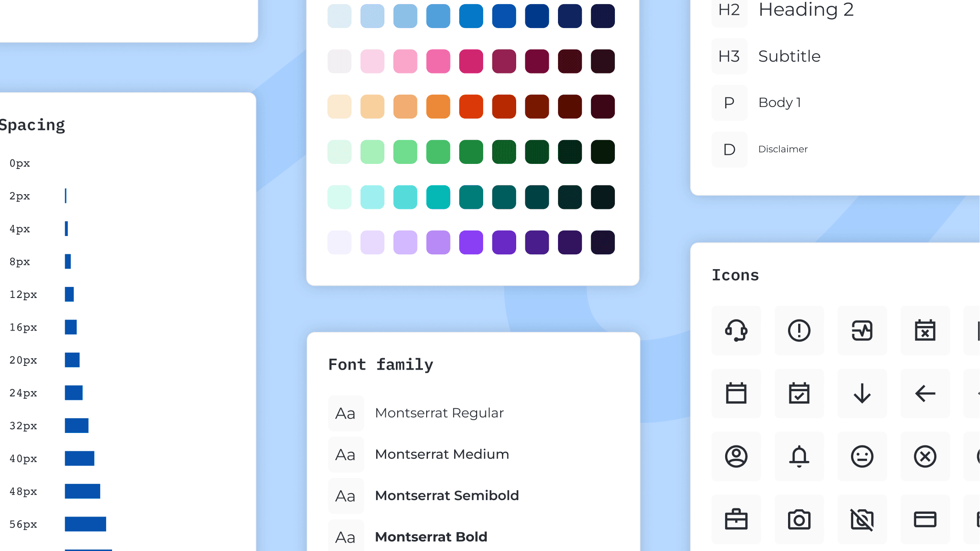Click the X in circle icon
This screenshot has width=980, height=551.
(925, 456)
